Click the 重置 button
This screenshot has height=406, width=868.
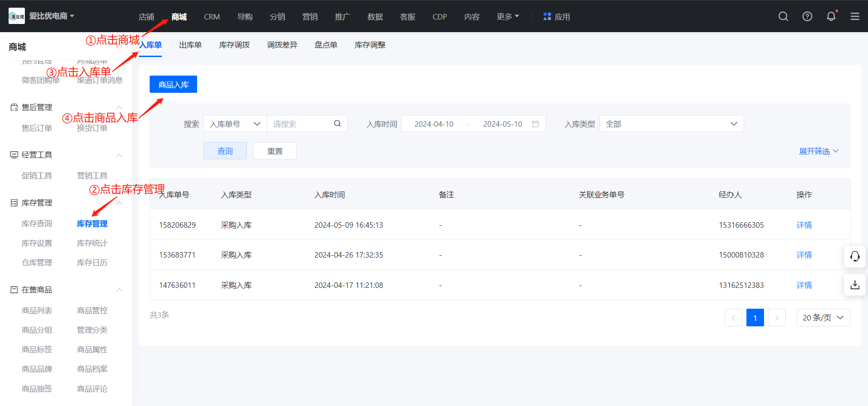tap(275, 151)
